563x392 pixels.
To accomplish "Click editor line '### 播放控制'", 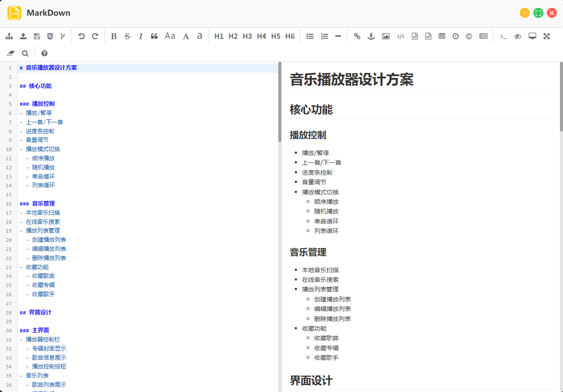I will point(37,104).
